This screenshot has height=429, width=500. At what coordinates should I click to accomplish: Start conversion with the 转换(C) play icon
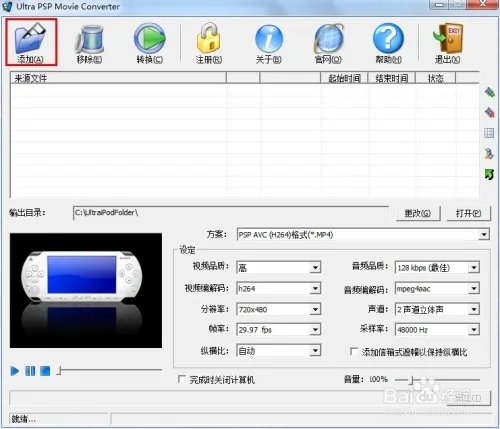coord(149,38)
